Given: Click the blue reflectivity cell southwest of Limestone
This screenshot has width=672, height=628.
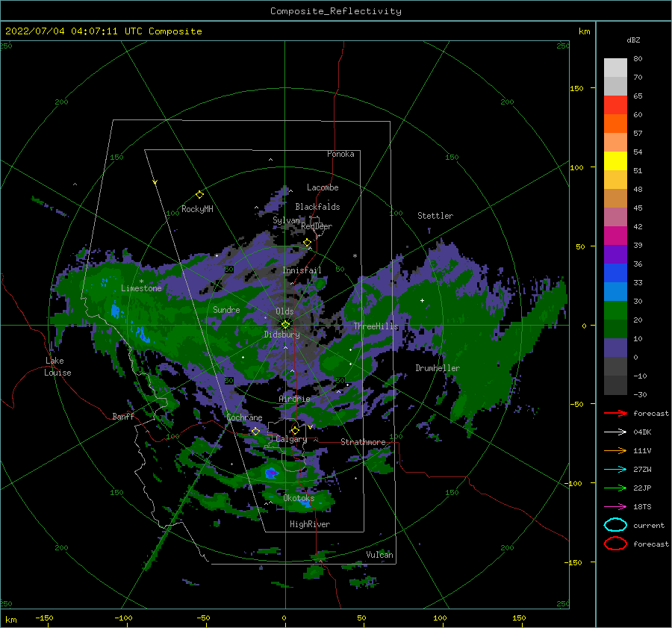Looking at the screenshot, I should point(115,311).
